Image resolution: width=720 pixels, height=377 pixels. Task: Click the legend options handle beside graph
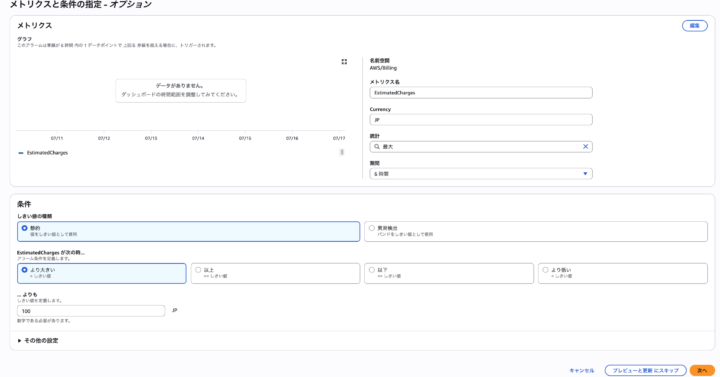pyautogui.click(x=342, y=152)
